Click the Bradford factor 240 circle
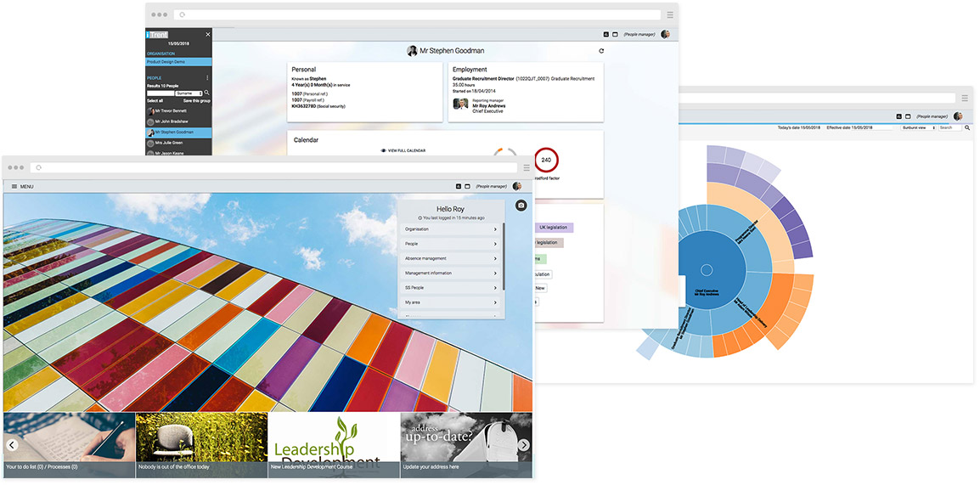Screen dimensions: 980x485 (546, 160)
